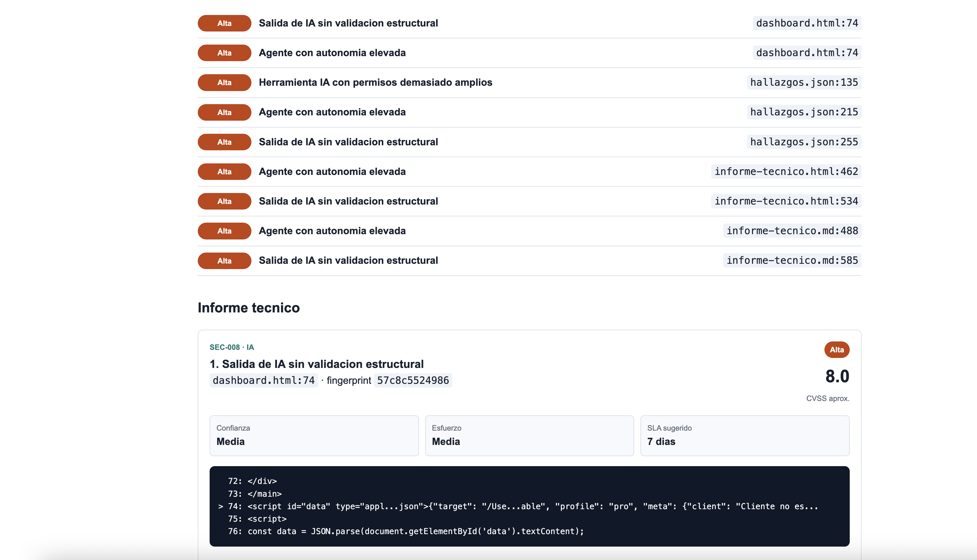Click the Alta badge of the informe-tecnico.md:585 row
977x560 pixels.
[224, 261]
